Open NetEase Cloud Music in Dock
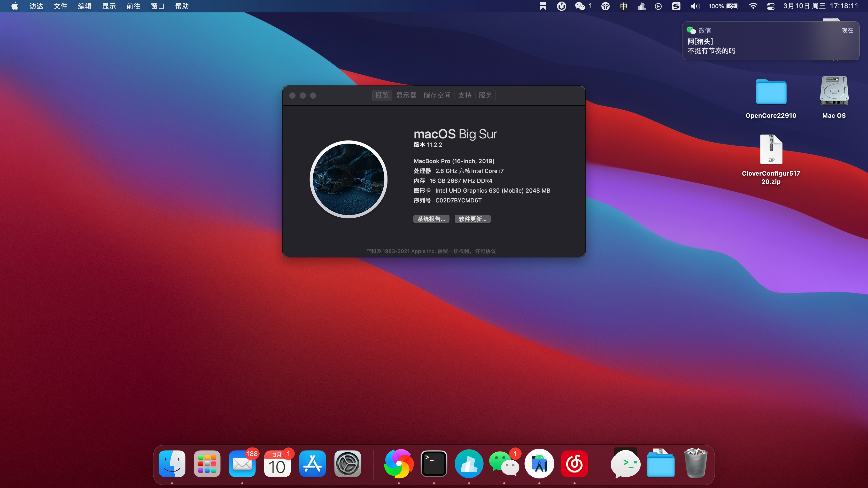 click(574, 464)
